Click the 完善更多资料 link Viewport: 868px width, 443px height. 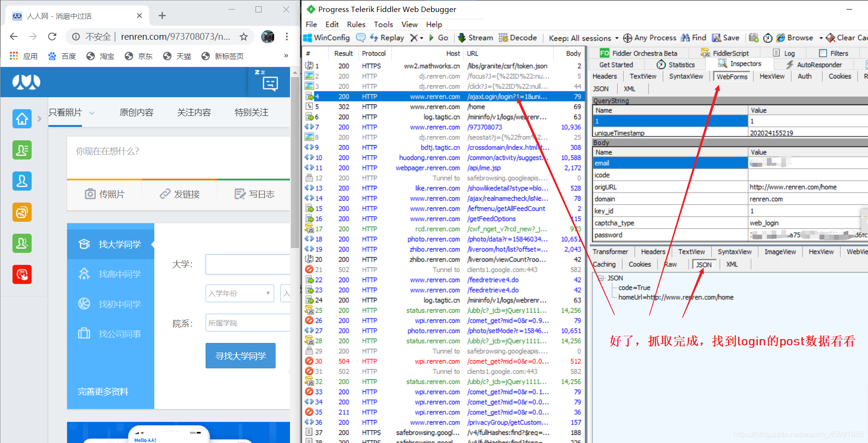tap(103, 392)
